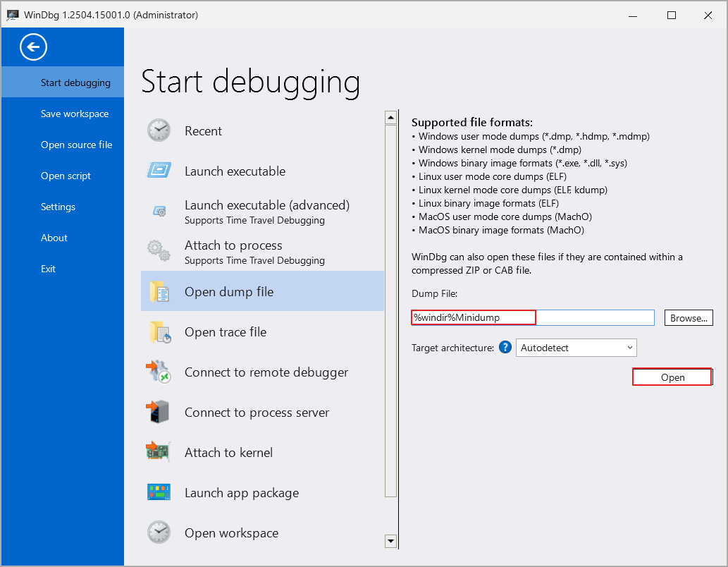The height and width of the screenshot is (567, 728).
Task: Click the Launch executable window icon
Action: (x=159, y=170)
